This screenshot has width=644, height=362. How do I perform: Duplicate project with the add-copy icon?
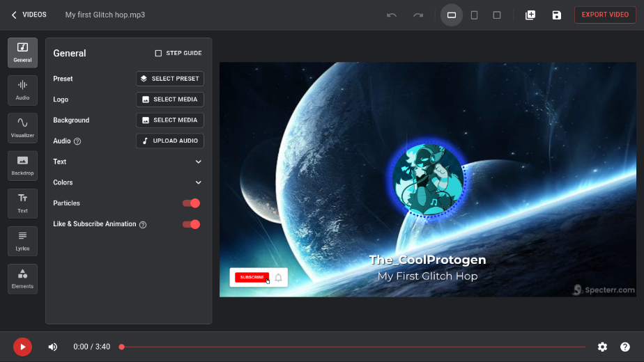click(530, 15)
